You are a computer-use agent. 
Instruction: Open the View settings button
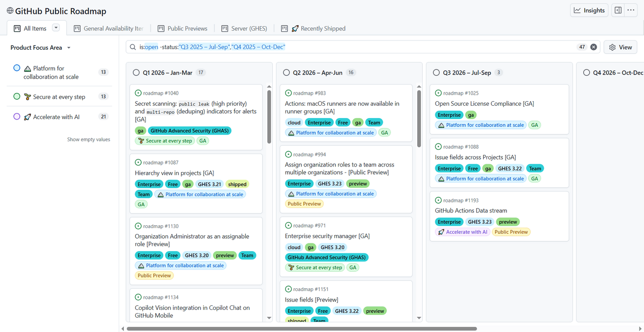pyautogui.click(x=621, y=47)
